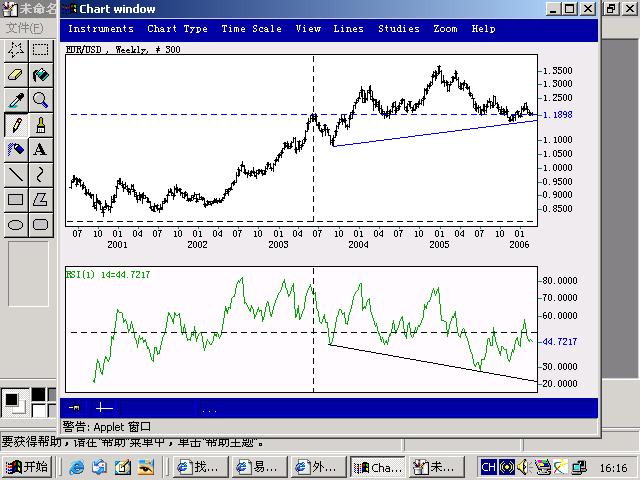
Task: Click the network computers tray icon
Action: pos(579,467)
